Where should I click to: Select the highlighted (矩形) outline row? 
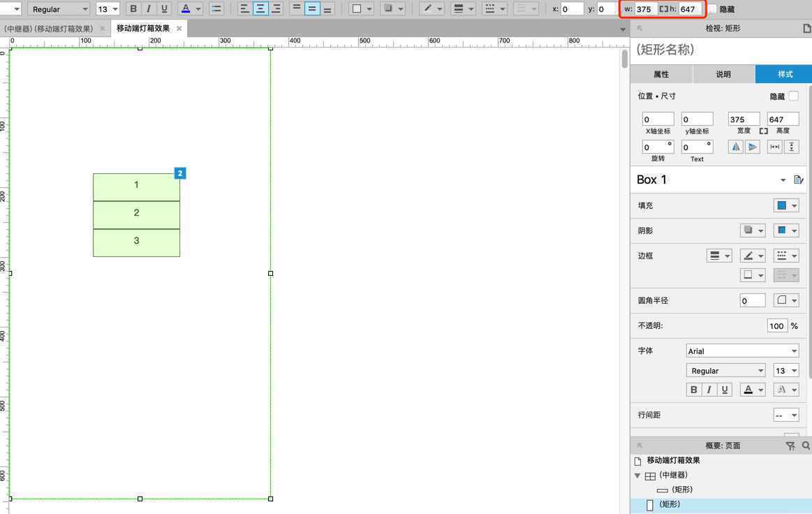[x=721, y=504]
